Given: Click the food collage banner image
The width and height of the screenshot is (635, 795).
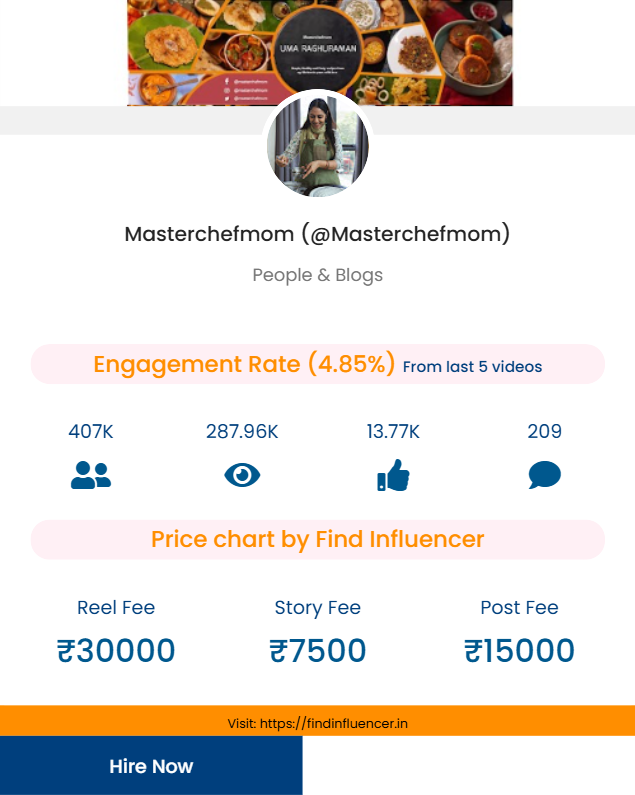Looking at the screenshot, I should pos(320,50).
